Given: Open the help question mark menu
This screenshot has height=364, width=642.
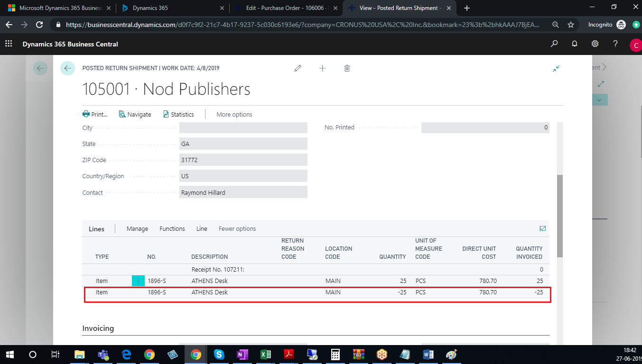Looking at the screenshot, I should 615,44.
